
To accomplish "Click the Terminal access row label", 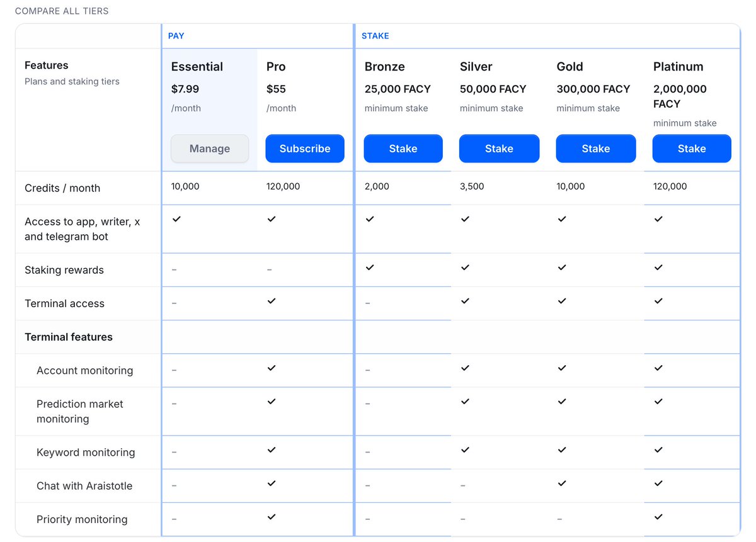I will coord(64,303).
